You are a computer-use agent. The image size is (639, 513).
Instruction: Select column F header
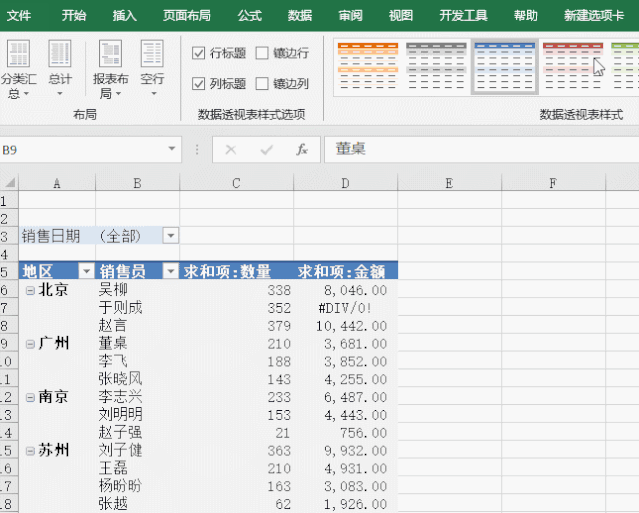553,183
